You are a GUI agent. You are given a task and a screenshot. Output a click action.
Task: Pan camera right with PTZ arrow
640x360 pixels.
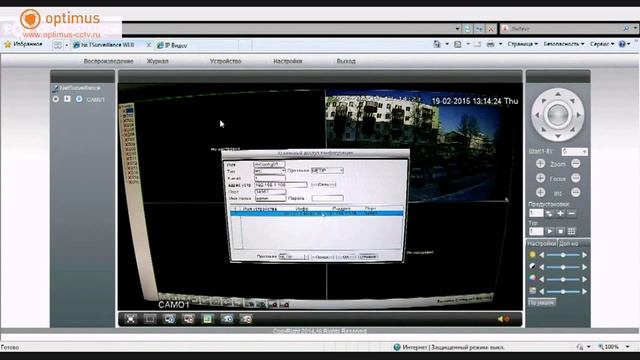[578, 115]
